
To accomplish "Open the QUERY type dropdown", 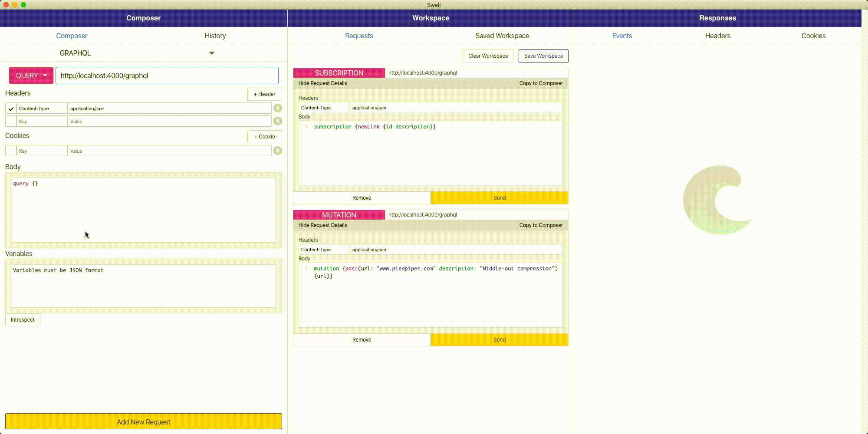I will (31, 76).
